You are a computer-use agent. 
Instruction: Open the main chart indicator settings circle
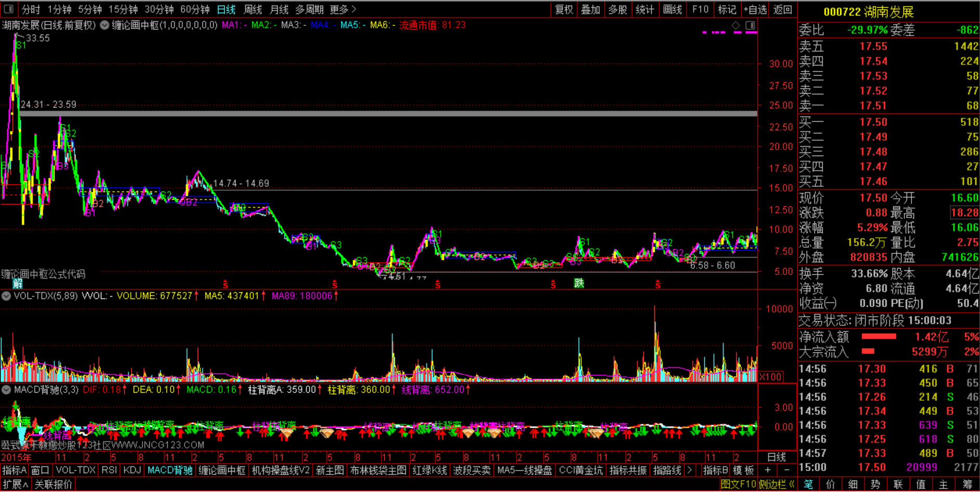105,25
